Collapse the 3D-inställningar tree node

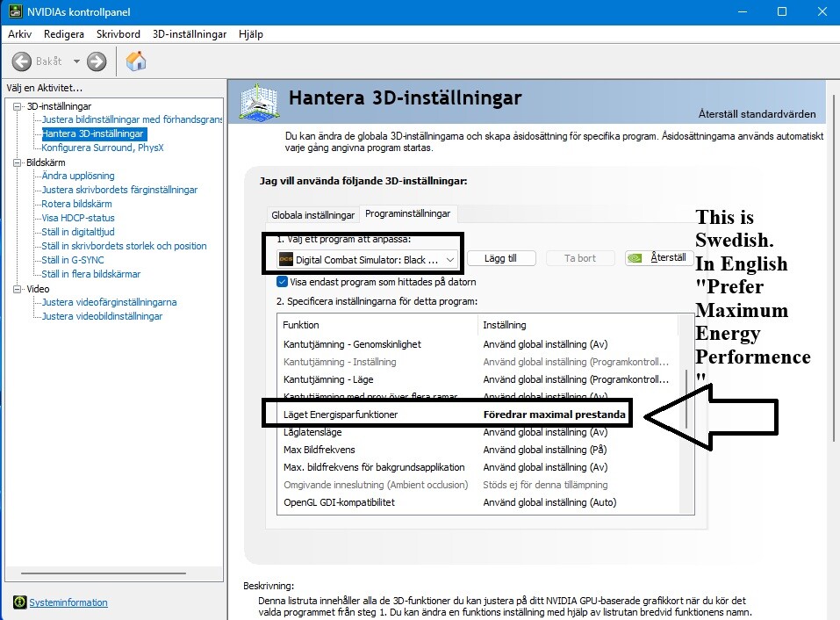[x=18, y=106]
